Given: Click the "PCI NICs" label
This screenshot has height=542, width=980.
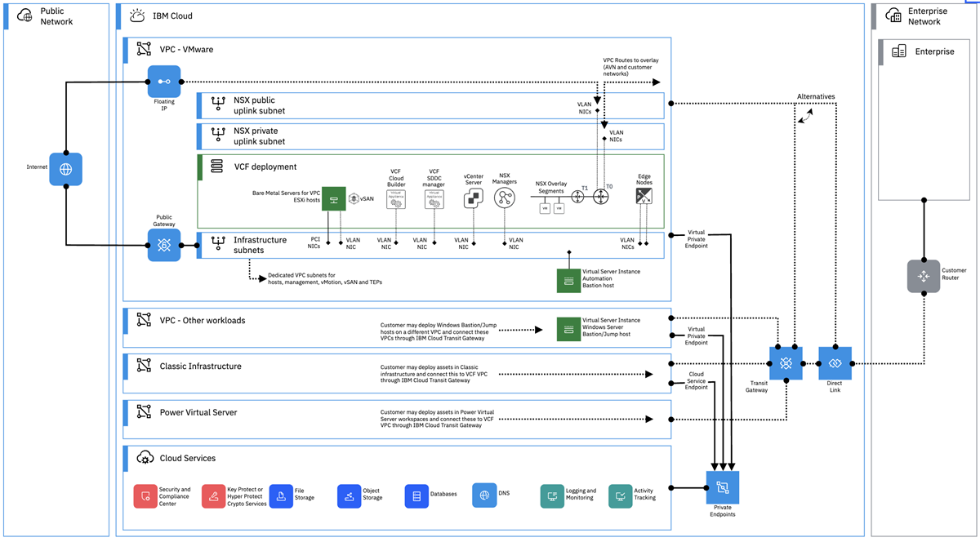Looking at the screenshot, I should coord(314,242).
